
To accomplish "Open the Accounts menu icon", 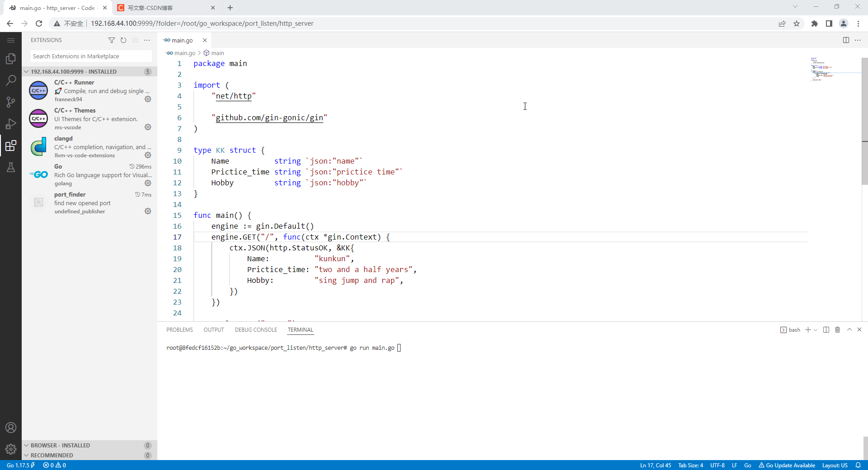I will coord(11,428).
